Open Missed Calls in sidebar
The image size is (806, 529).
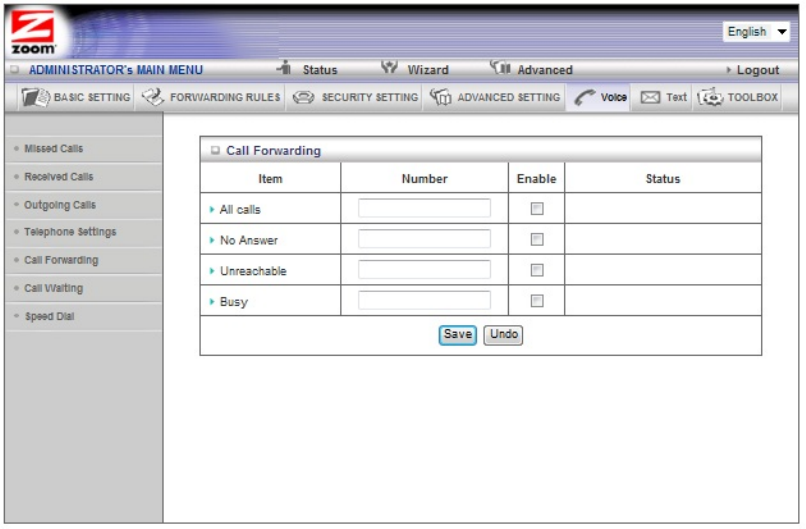click(53, 149)
